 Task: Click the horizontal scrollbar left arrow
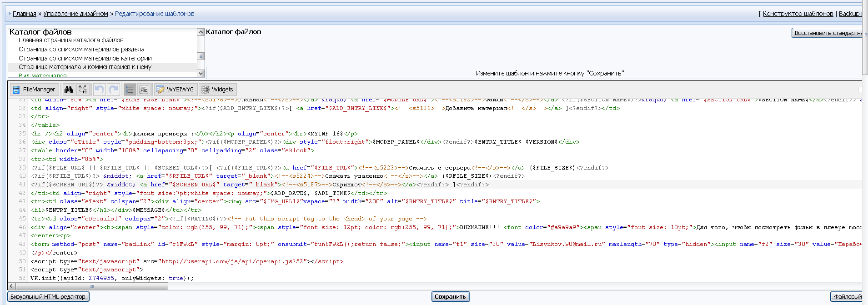point(11,286)
